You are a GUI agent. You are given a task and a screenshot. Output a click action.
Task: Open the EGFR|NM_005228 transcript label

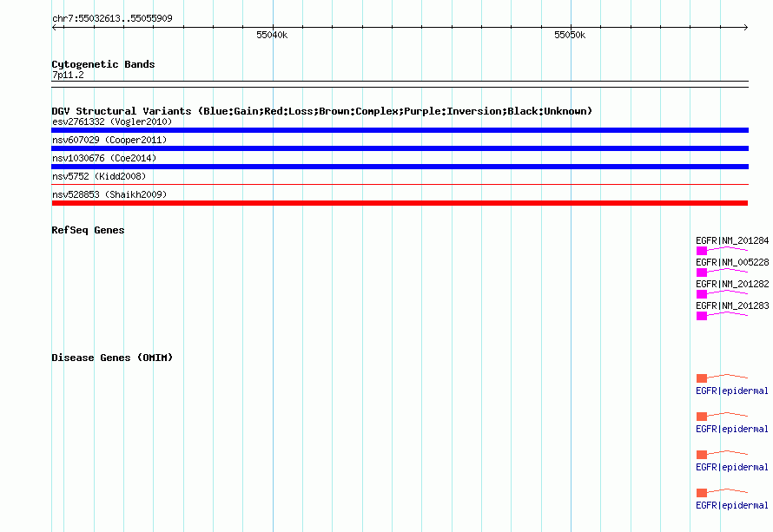coord(732,262)
